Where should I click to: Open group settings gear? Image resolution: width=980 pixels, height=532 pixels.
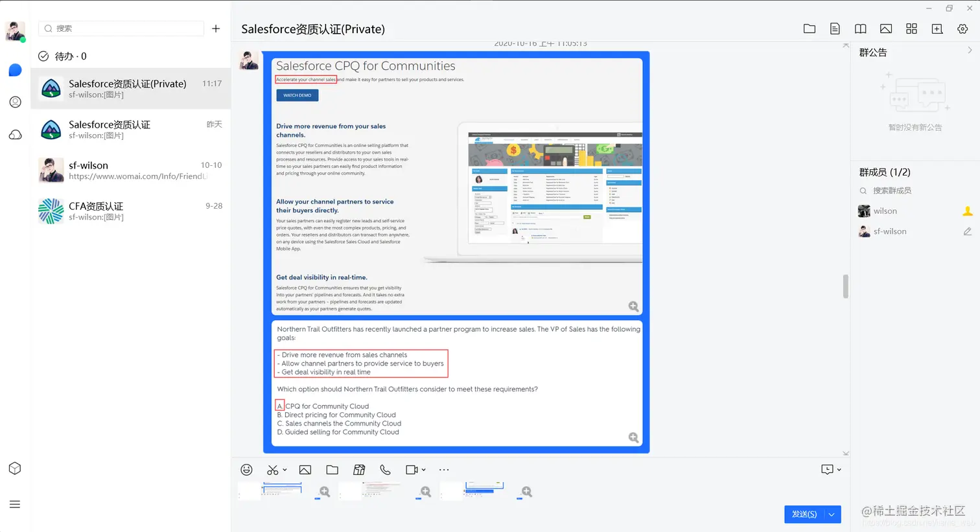[x=962, y=29]
